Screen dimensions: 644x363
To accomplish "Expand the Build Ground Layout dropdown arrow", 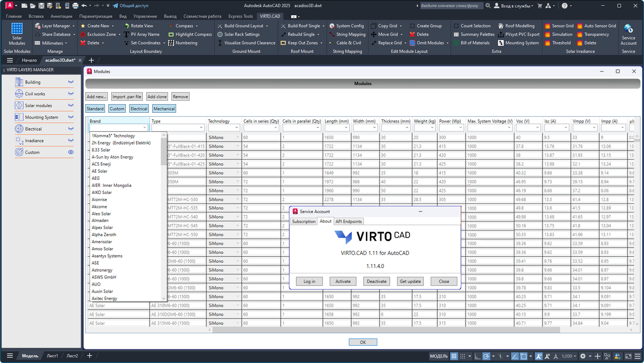I will 267,26.
